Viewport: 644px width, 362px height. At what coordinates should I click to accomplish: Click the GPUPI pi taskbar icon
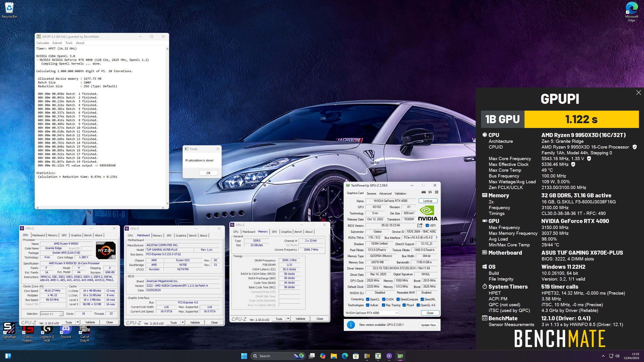[x=378, y=356]
